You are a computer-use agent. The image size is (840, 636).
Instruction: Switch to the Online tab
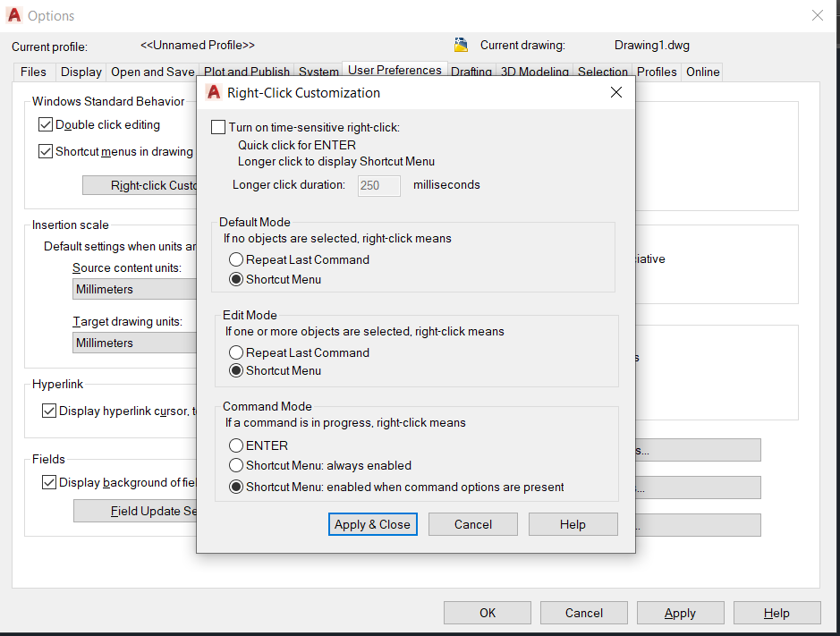pos(703,72)
